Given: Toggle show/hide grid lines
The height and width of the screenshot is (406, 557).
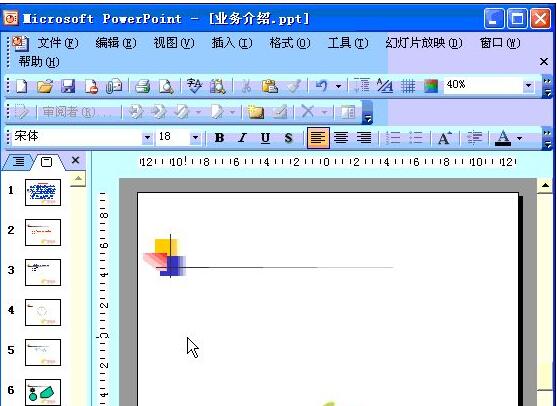Looking at the screenshot, I should pos(408,86).
